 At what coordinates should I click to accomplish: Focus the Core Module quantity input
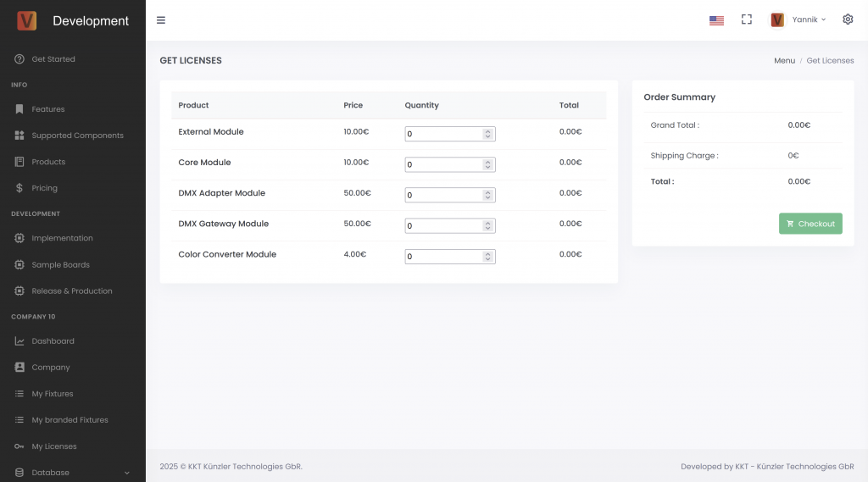coord(442,165)
